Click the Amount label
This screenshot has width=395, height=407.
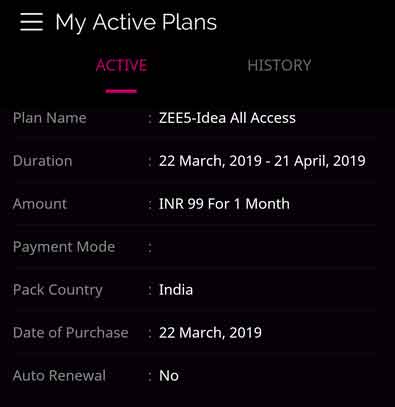pos(40,204)
